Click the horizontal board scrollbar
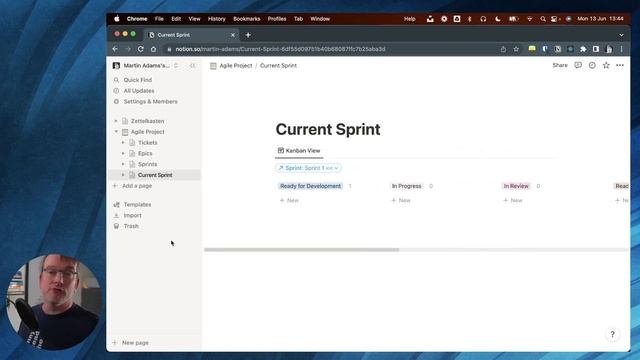 point(302,250)
